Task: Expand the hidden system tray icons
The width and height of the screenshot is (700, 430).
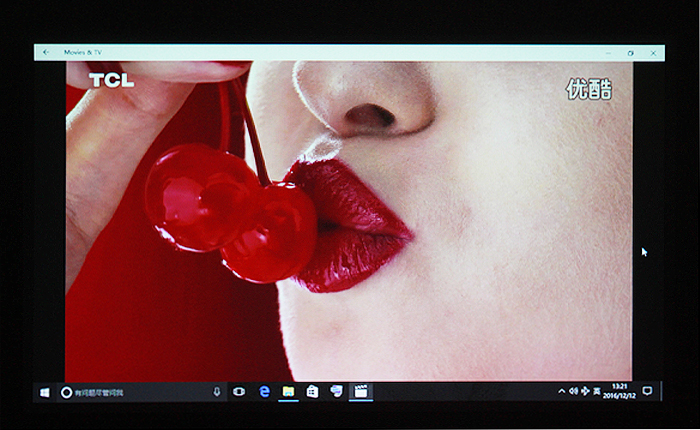Action: pyautogui.click(x=561, y=391)
